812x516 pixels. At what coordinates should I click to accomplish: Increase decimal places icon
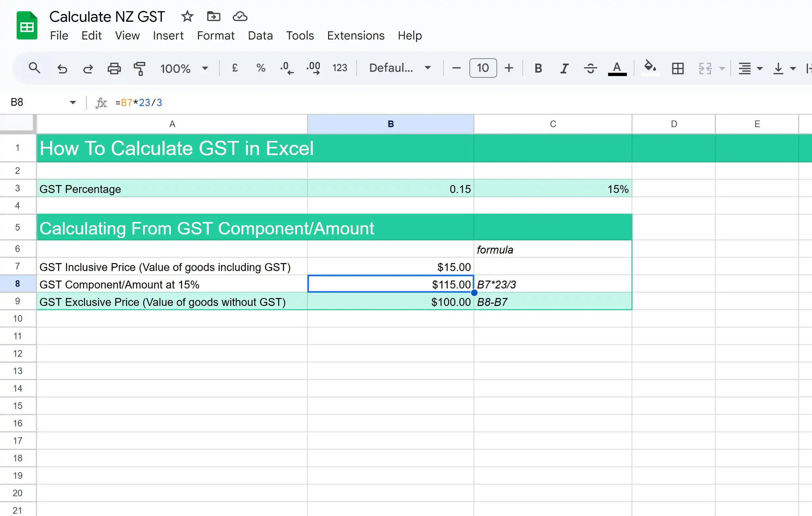pos(313,68)
